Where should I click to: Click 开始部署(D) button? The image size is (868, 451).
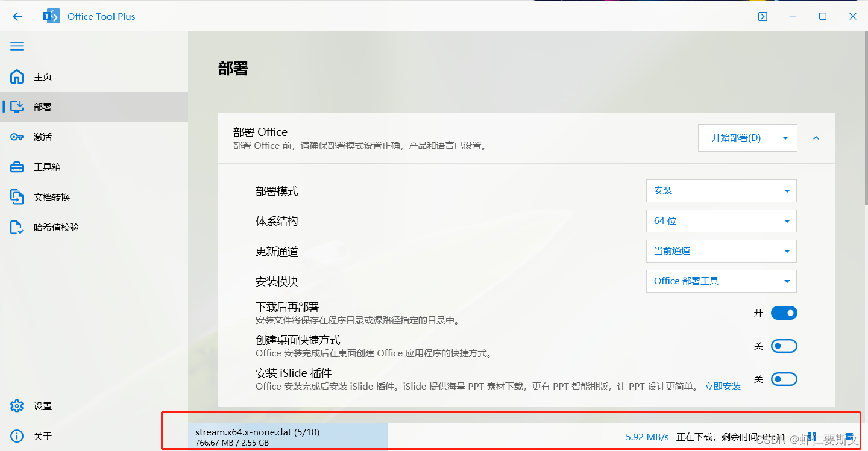click(x=736, y=138)
